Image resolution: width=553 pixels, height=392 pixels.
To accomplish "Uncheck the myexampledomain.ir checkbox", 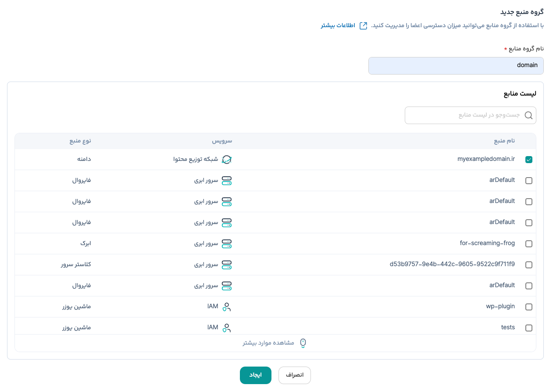I will (x=528, y=160).
